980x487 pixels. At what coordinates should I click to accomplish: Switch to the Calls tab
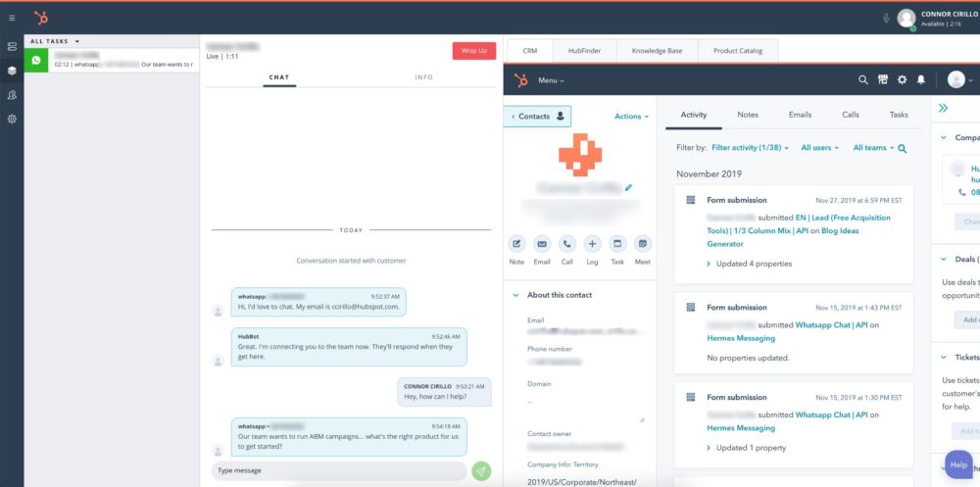click(x=851, y=115)
